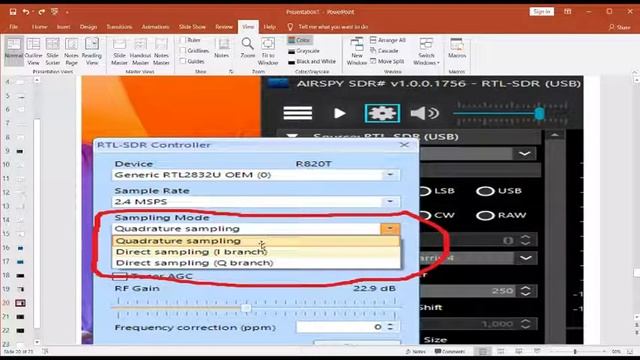Viewport: 640px width, 360px height.
Task: Click the Sign in button
Action: pos(542,12)
